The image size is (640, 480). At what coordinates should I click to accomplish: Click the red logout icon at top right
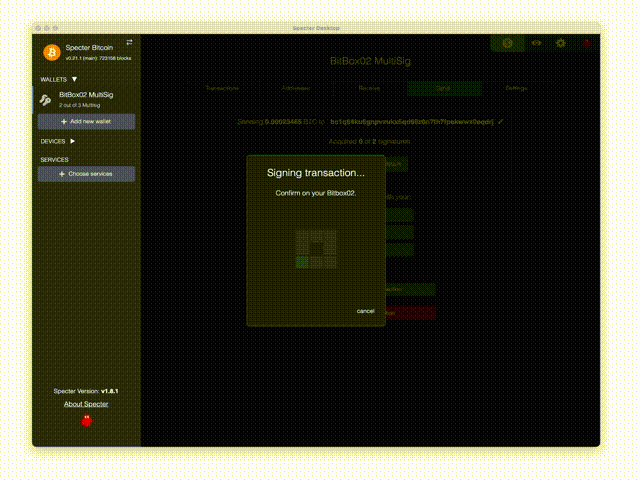click(x=587, y=43)
